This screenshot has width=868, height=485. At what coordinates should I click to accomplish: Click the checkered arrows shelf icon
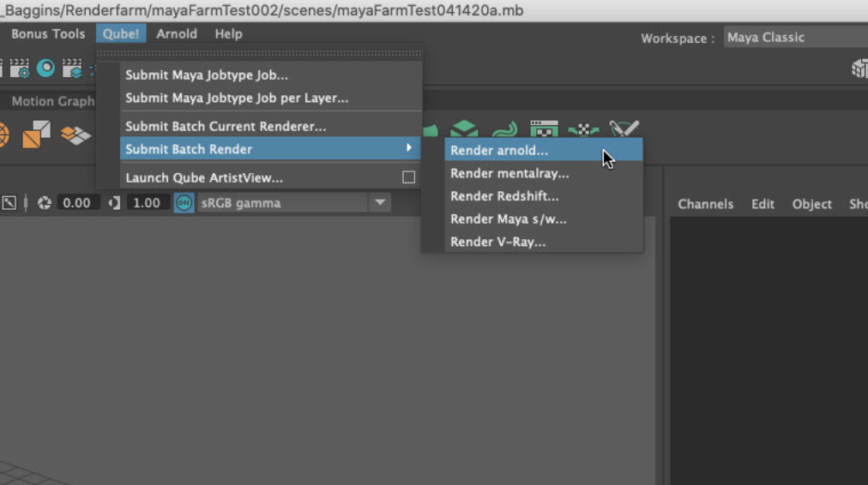point(583,129)
